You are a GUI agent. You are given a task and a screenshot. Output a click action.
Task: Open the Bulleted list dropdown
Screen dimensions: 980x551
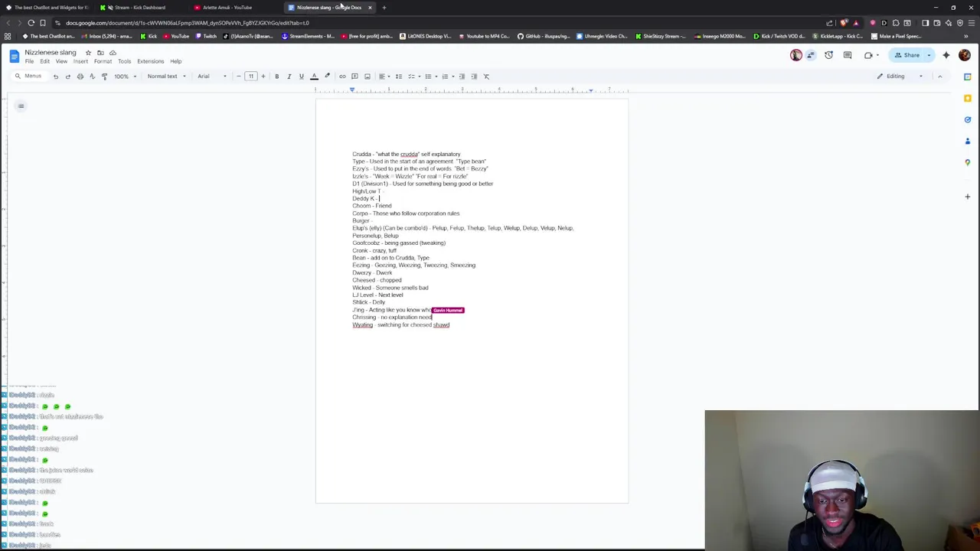tap(430, 77)
